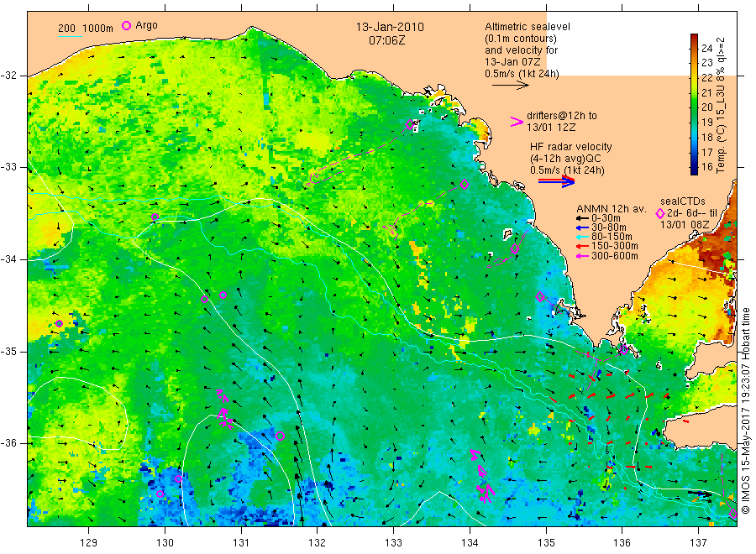Click the red arrow beside 150-300m

(x=582, y=246)
